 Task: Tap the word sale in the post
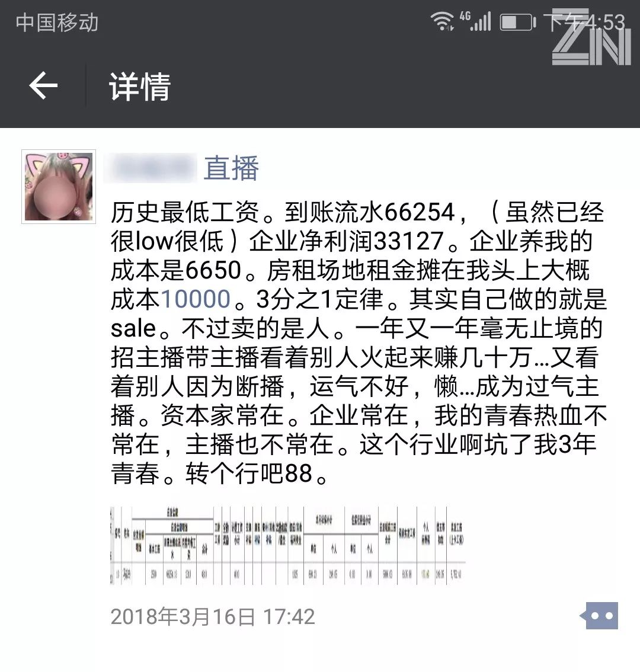[133, 328]
